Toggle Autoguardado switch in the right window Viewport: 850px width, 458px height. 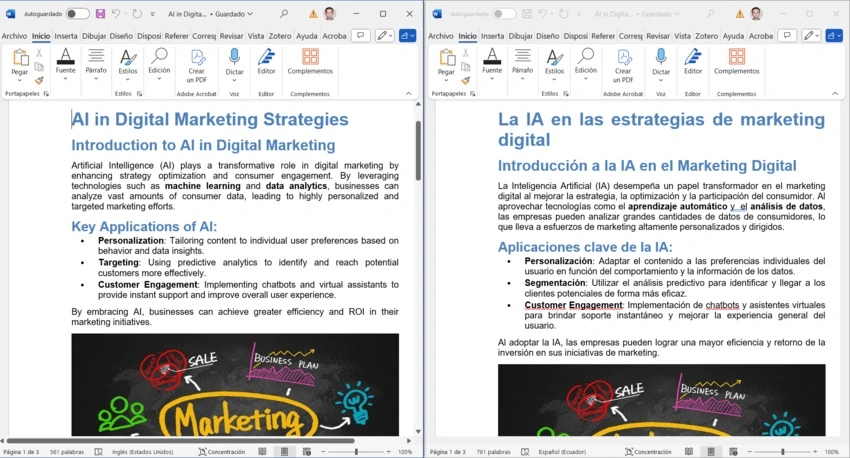tap(504, 14)
